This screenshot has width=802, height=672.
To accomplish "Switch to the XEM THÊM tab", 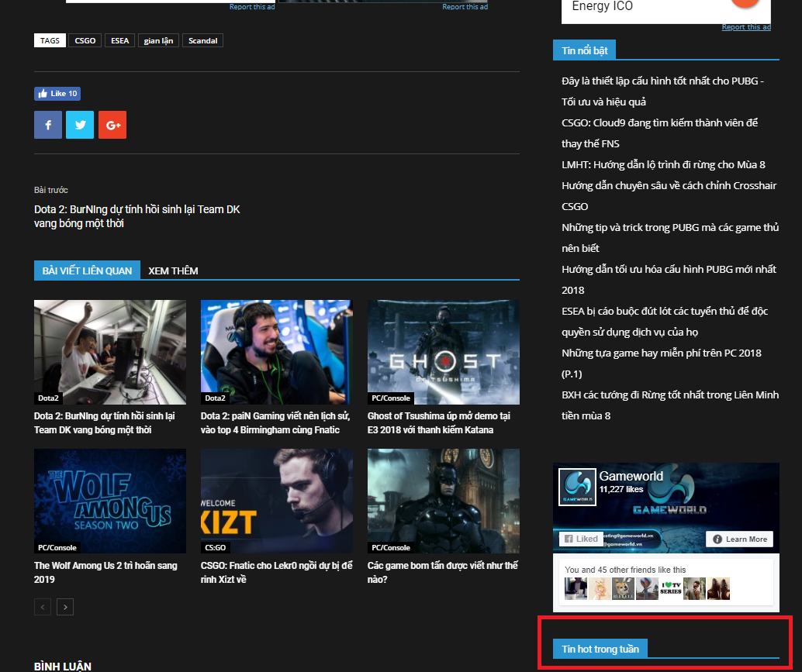I will pos(173,271).
